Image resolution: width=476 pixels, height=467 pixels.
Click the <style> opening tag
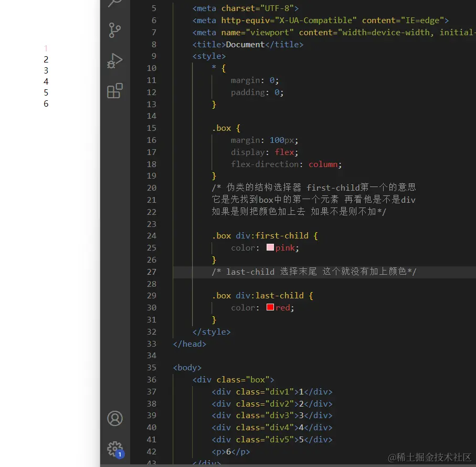[209, 56]
